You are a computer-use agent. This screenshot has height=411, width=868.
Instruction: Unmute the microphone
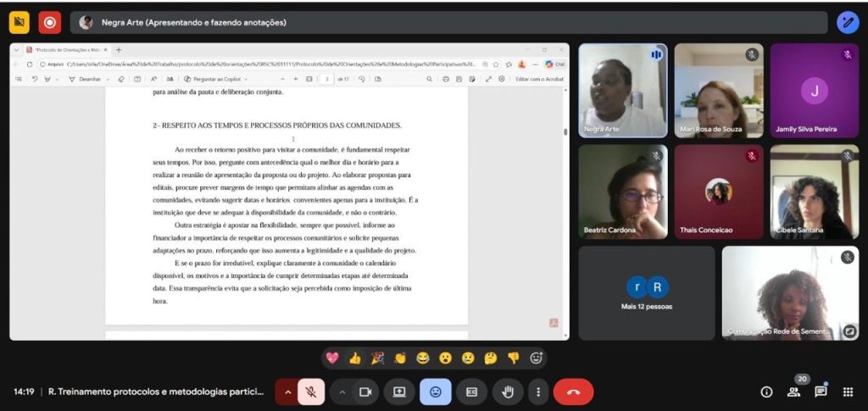[x=311, y=392]
